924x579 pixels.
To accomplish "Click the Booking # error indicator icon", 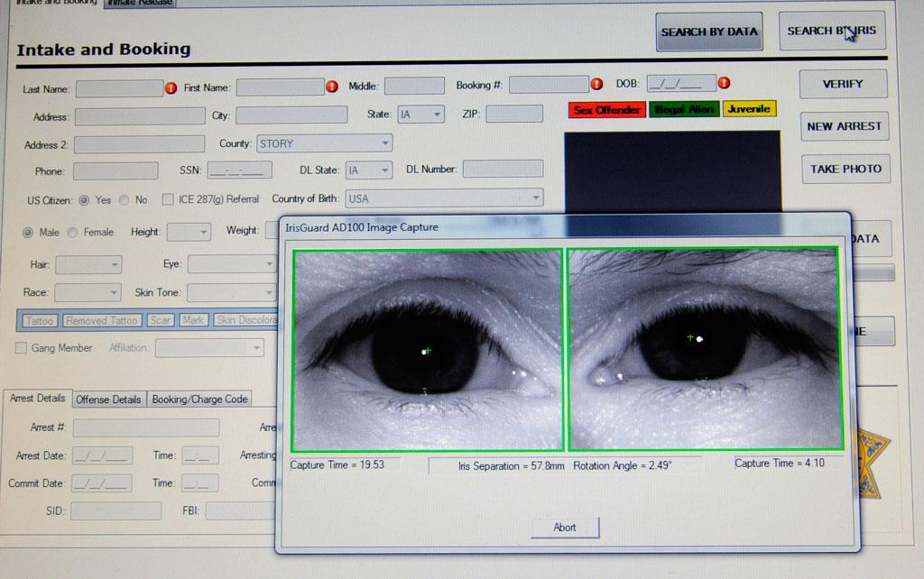I will (x=596, y=82).
